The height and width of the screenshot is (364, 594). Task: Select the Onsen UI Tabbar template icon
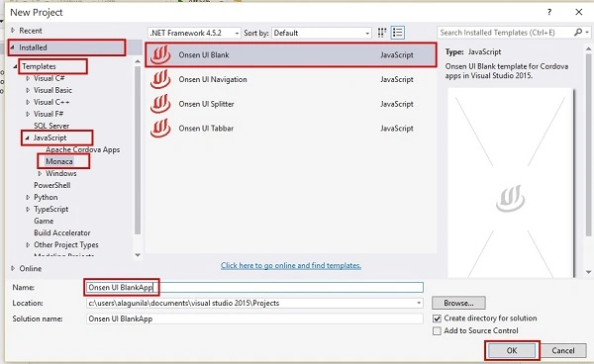click(x=160, y=129)
